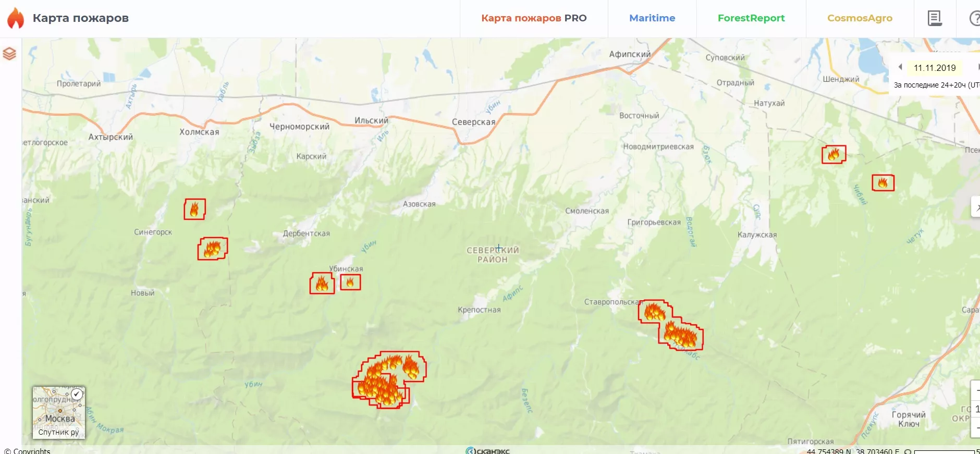Switch basemap via Спутник ру thumbnail
Screen dimensions: 980x454
[x=58, y=412]
